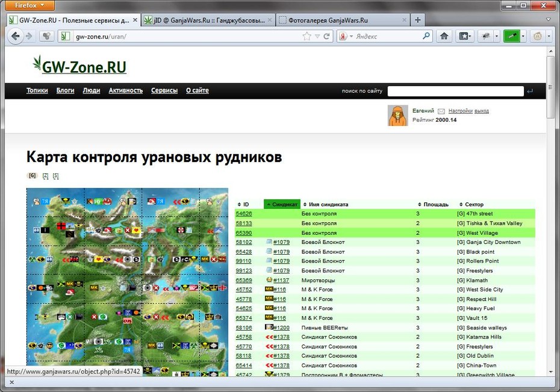This screenshot has height=392, width=560.
Task: Click the forward navigation arrow
Action: 29,36
